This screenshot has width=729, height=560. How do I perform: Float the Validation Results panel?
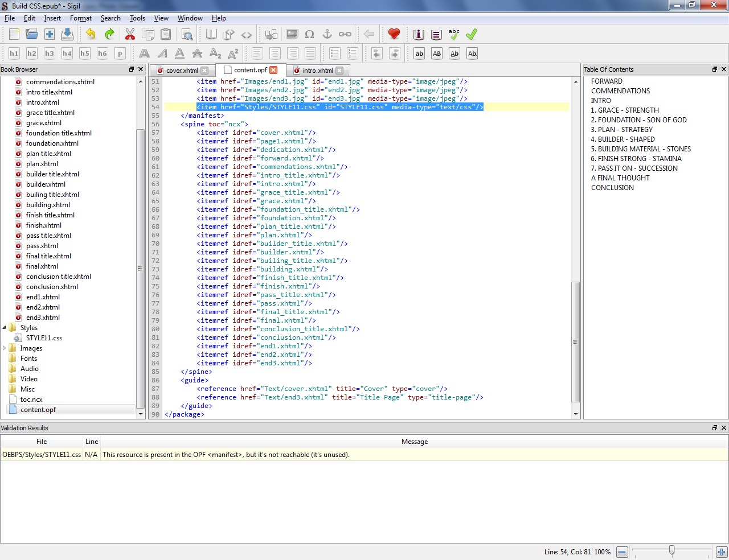(714, 428)
